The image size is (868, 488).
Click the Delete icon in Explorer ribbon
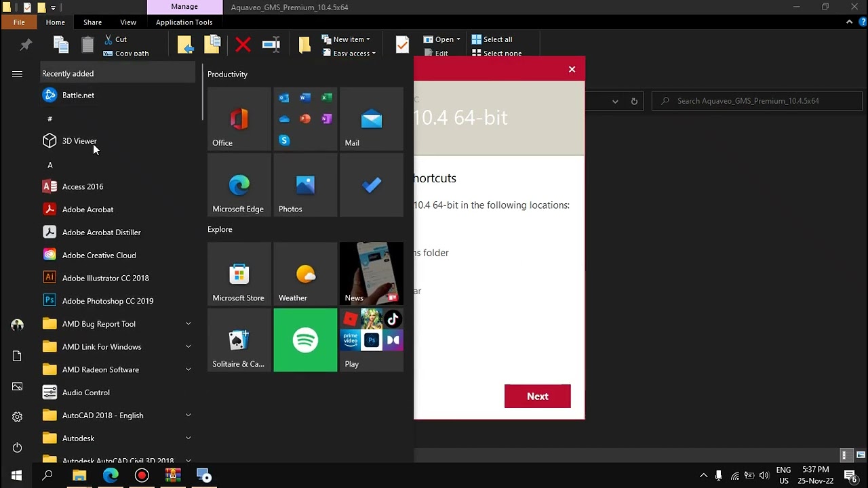tap(243, 45)
